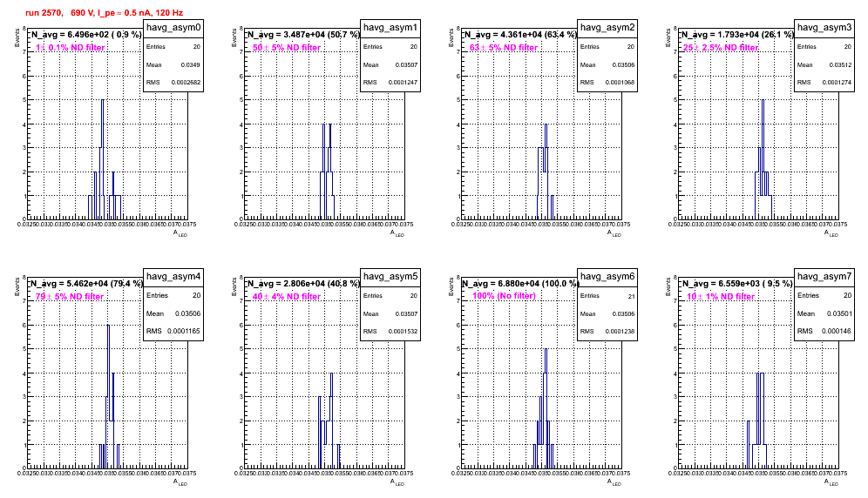This screenshot has width=868, height=498.
Task: Click the N_avg = 2.806e+04 label
Action: coord(302,283)
